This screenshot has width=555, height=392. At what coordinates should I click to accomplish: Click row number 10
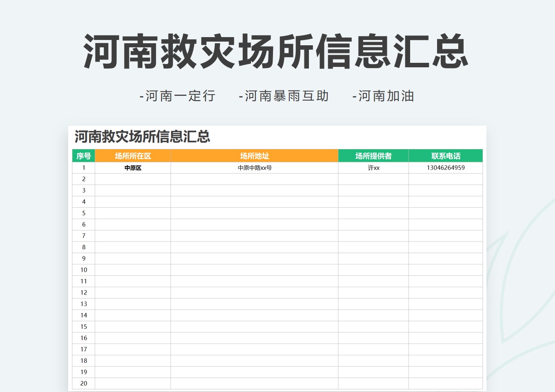[x=83, y=270]
